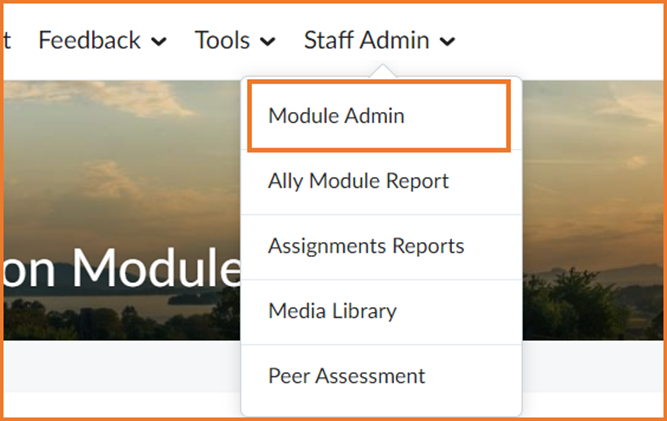The height and width of the screenshot is (421, 667).
Task: Collapse the Staff Admin chevron arrow
Action: point(448,42)
